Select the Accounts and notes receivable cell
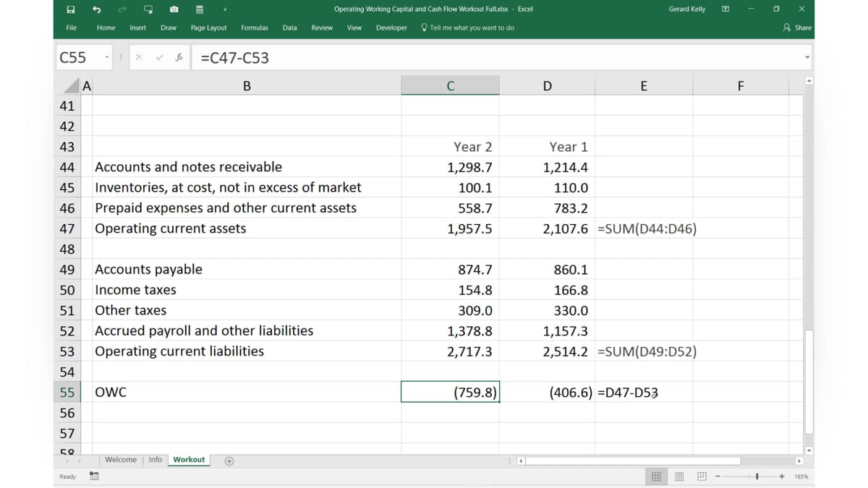This screenshot has height=488, width=868. click(247, 167)
